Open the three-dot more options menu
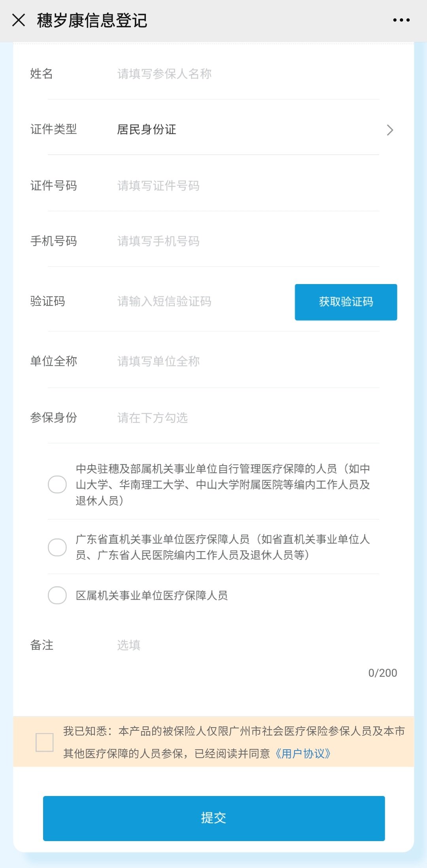This screenshot has height=868, width=427. point(401,20)
